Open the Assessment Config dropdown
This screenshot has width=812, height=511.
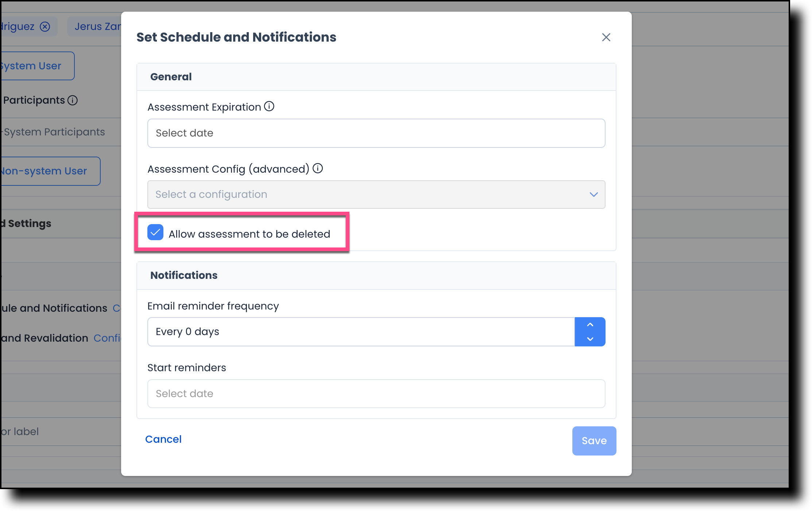click(376, 195)
